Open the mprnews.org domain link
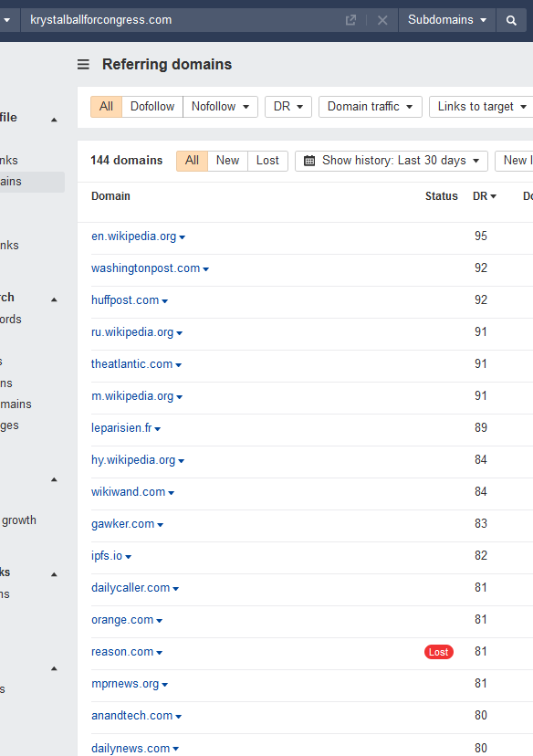The image size is (533, 756). [125, 684]
